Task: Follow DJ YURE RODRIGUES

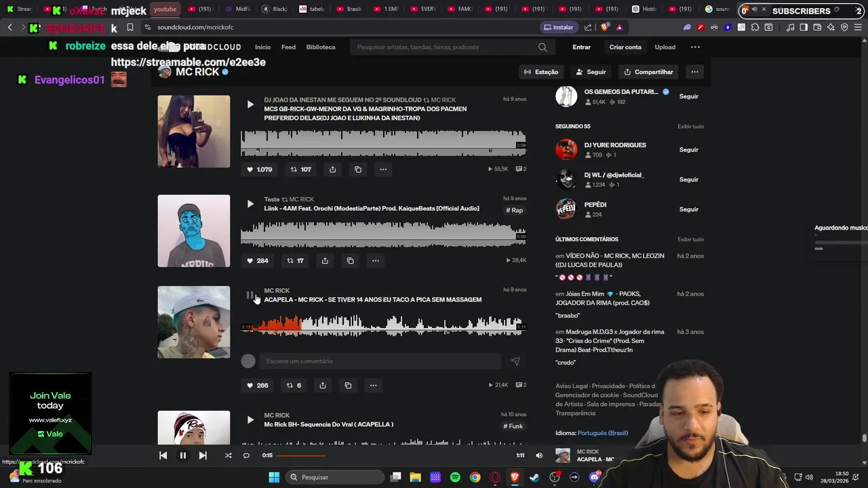Action: 688,150
